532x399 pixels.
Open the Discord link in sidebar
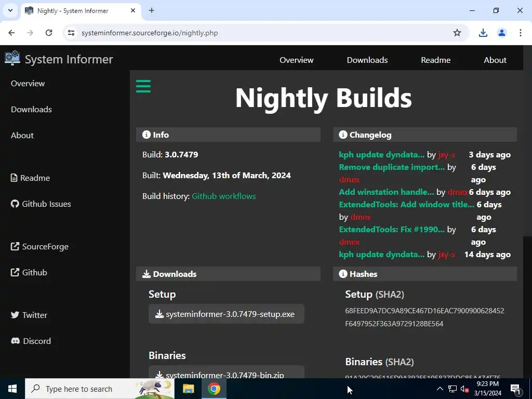(31, 341)
